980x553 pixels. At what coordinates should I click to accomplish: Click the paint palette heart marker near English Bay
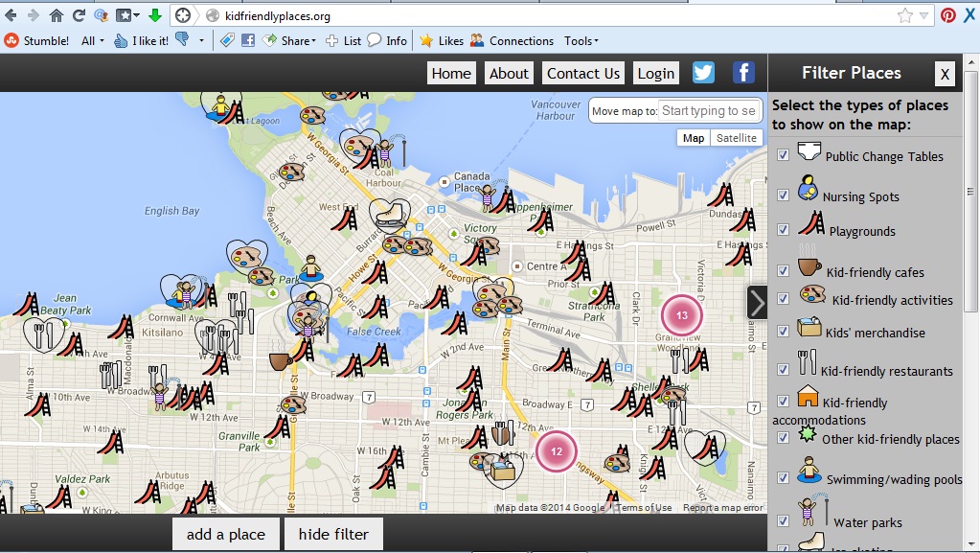click(x=247, y=256)
